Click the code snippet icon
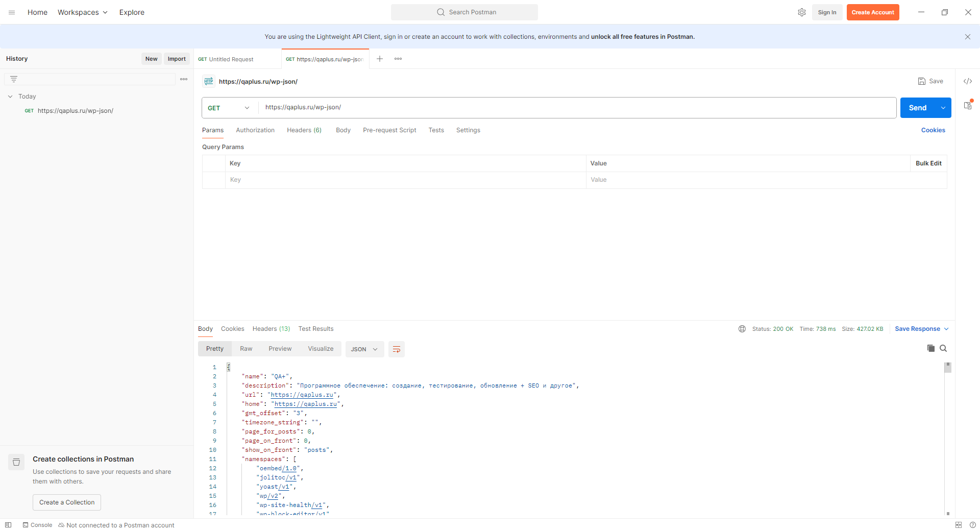 (x=968, y=81)
